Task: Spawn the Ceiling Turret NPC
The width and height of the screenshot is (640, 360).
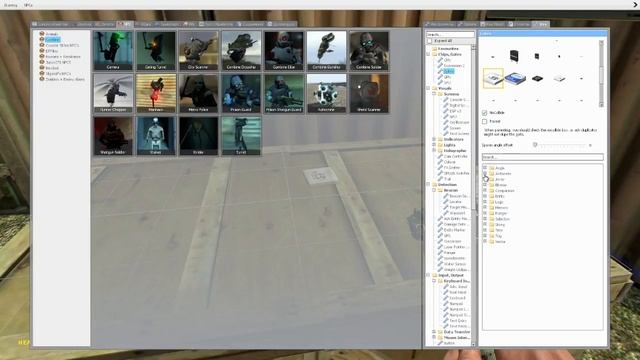Action: point(156,51)
